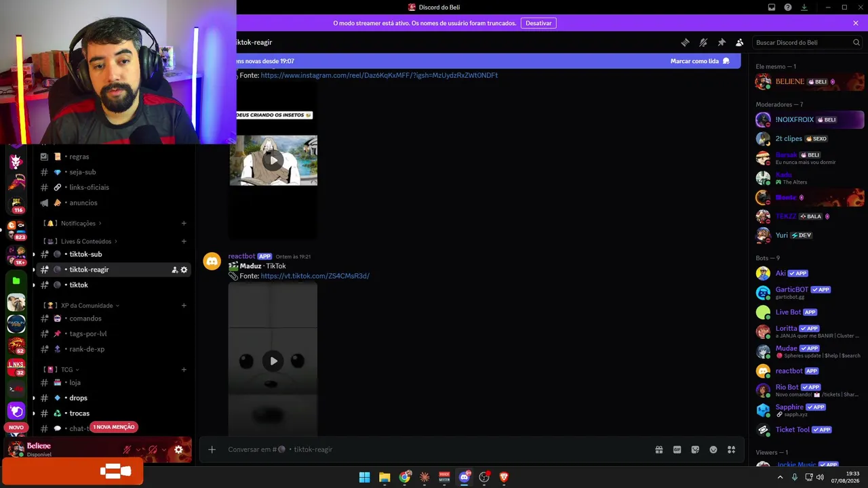Open the Discord help icon
The height and width of the screenshot is (488, 868).
pyautogui.click(x=788, y=7)
